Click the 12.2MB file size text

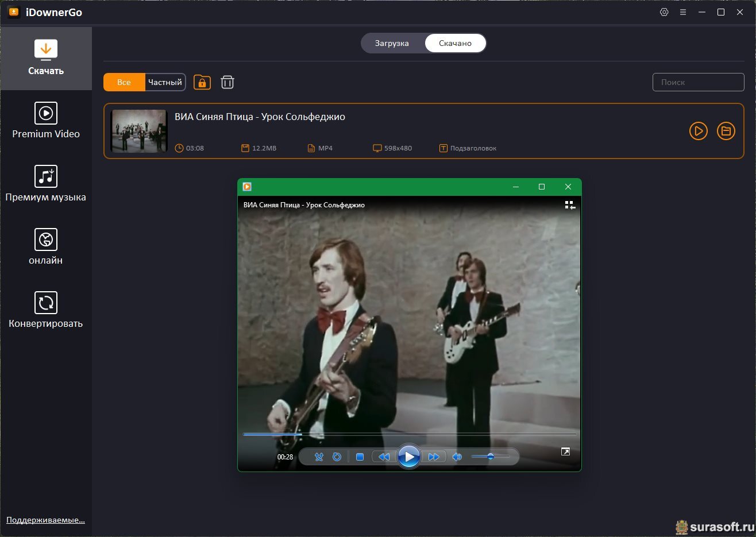click(264, 148)
